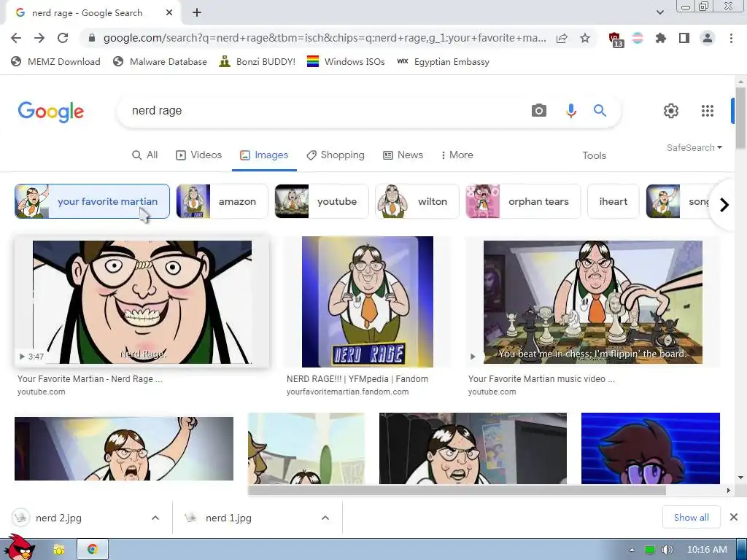Open the chess board image result

point(592,302)
